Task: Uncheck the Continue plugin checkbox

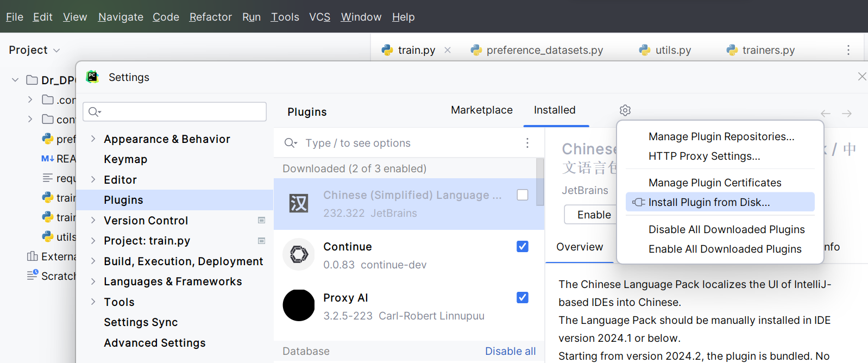Action: pos(523,246)
